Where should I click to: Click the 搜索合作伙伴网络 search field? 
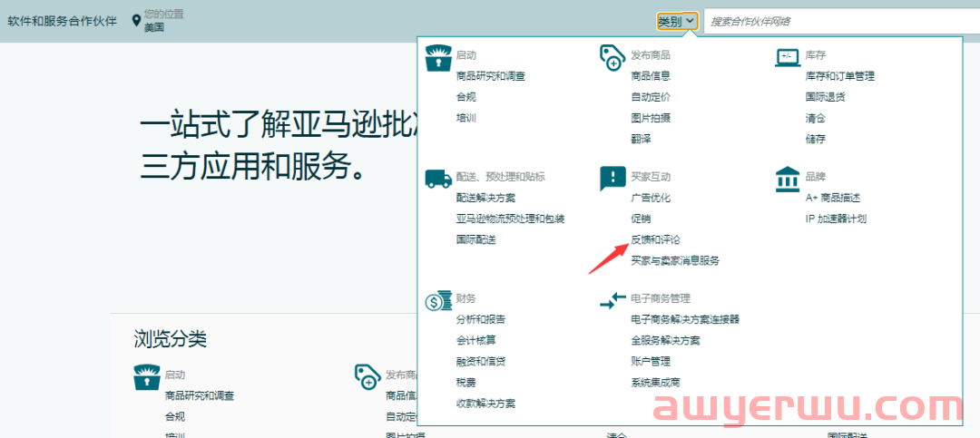pyautogui.click(x=842, y=21)
